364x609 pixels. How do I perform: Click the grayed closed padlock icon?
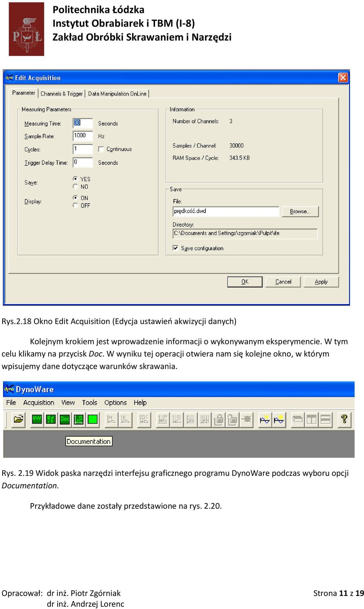219,419
